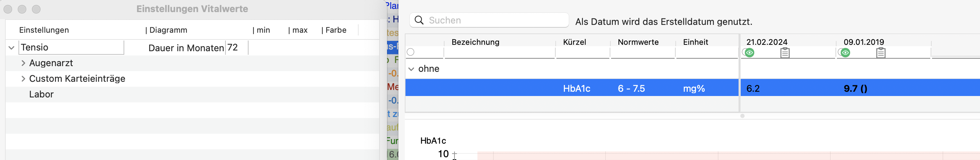Collapse the 'ohne' group
This screenshot has height=160, width=980.
pos(411,69)
